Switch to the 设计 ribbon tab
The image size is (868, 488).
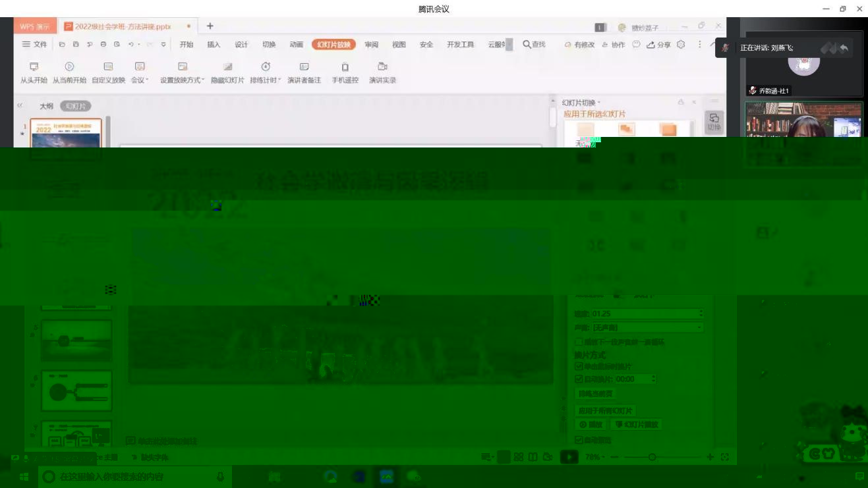(x=241, y=44)
